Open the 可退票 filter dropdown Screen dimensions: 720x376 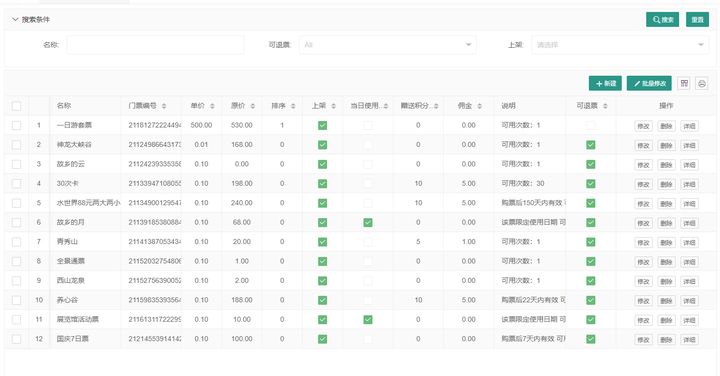coord(388,45)
